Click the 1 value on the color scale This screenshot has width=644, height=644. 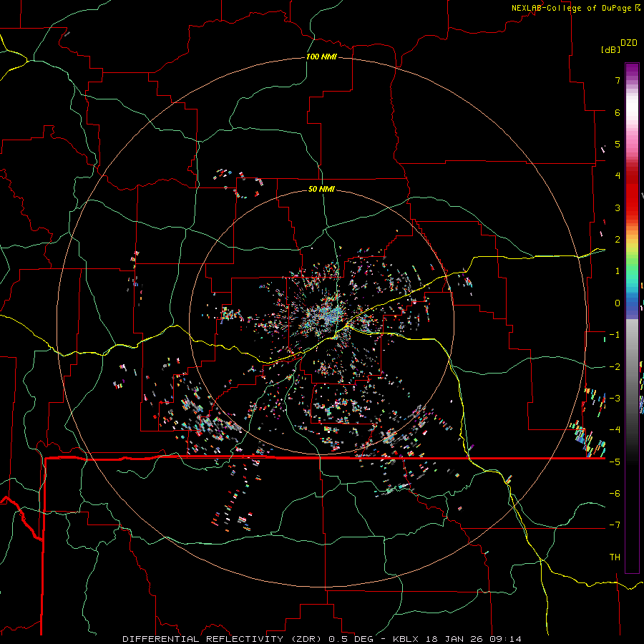[x=618, y=271]
